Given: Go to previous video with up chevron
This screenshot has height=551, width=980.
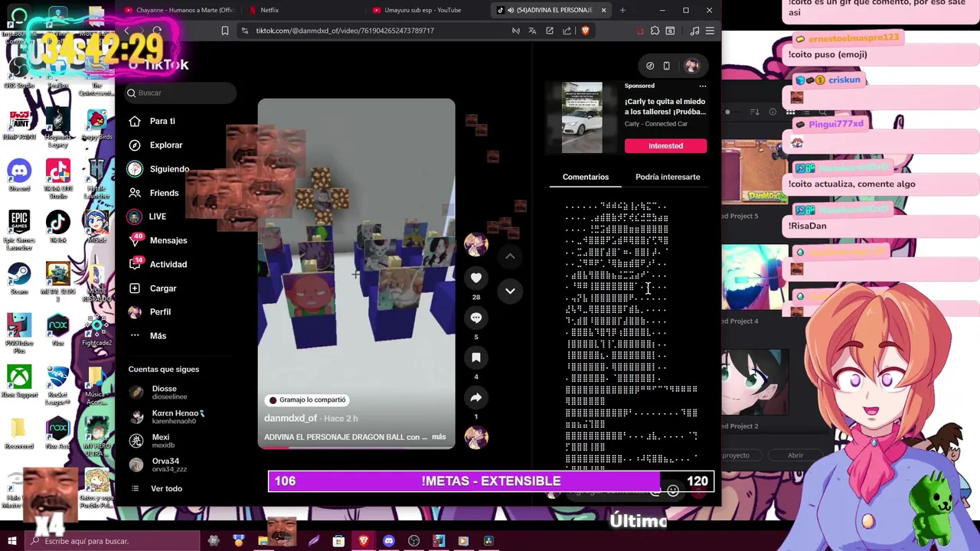Looking at the screenshot, I should (x=510, y=256).
